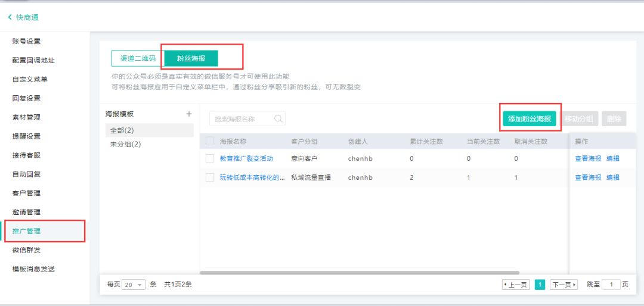Viewport: 644px width, 306px height.
Task: Tick the select-all checkbox in table header
Action: [x=210, y=141]
